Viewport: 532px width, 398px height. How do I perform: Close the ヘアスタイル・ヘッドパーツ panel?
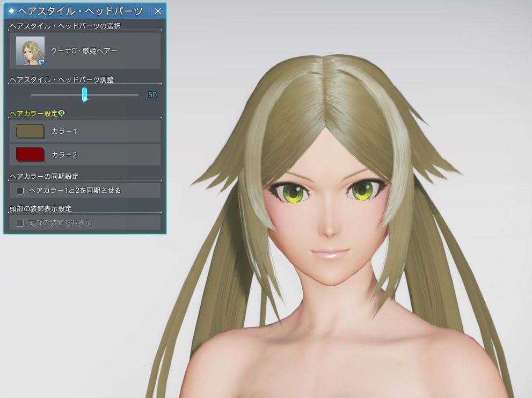158,11
